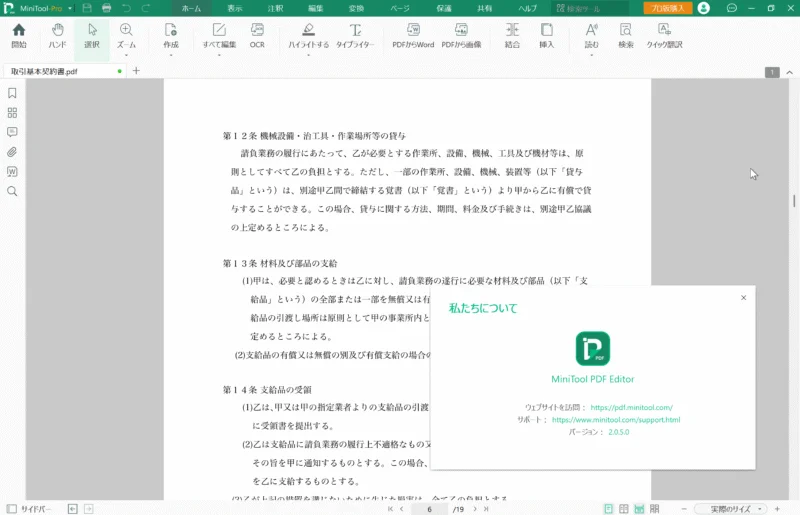Expand the すべて編集 dropdown arrow
800x515 pixels.
pos(219,55)
